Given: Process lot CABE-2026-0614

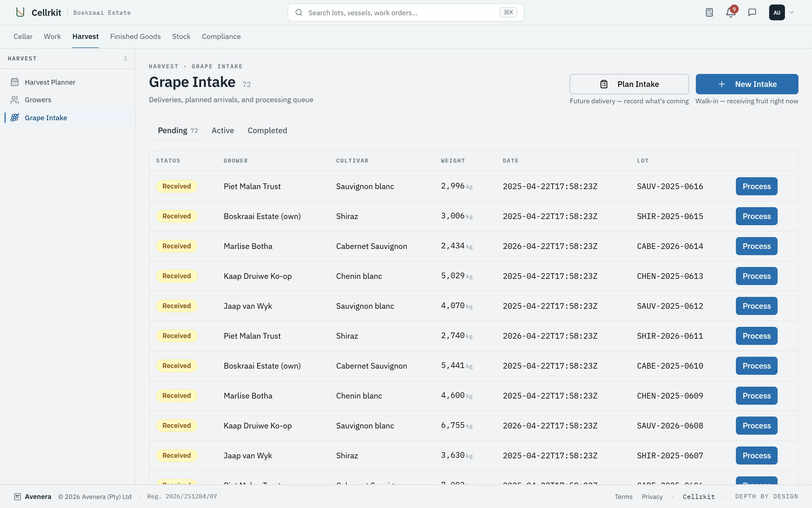Looking at the screenshot, I should (x=756, y=246).
